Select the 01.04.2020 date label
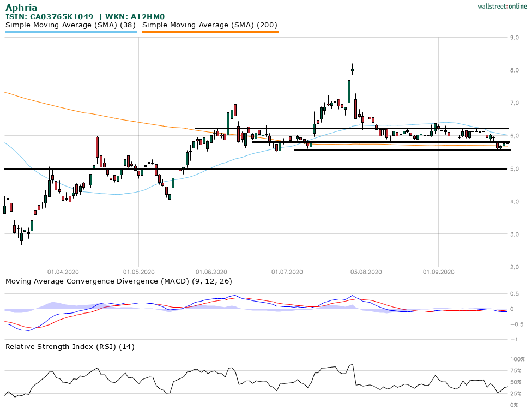Screen dimensions: 532x409 click(x=63, y=272)
